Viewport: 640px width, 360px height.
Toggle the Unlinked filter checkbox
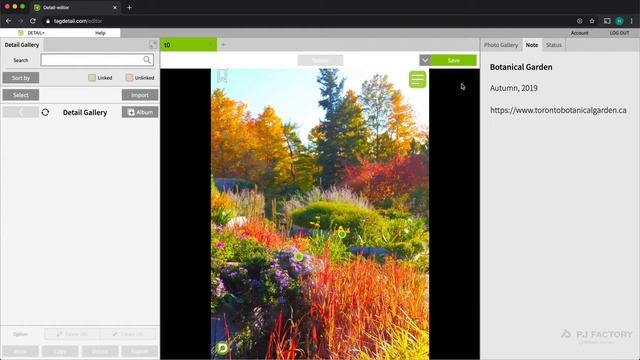coord(129,78)
